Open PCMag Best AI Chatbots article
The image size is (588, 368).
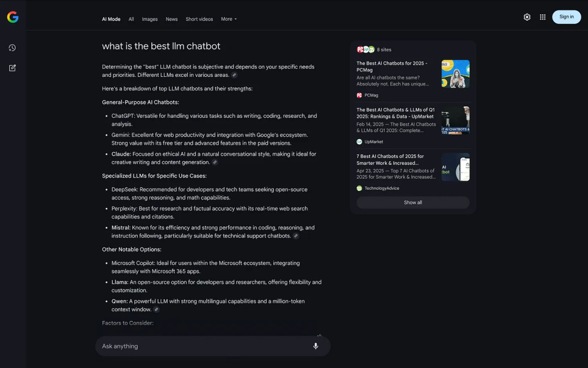[x=392, y=67]
